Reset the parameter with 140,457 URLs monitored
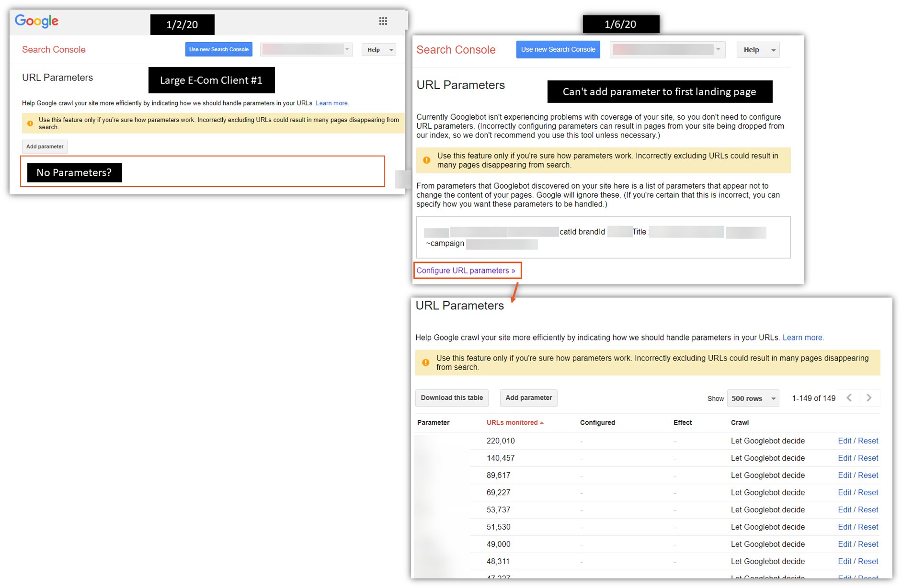This screenshot has height=588, width=902. 868,458
